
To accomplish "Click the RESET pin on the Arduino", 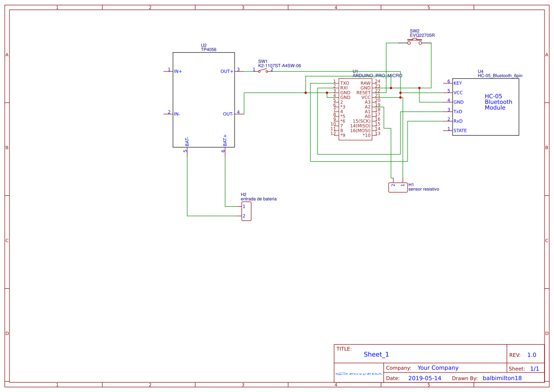I will pos(364,92).
